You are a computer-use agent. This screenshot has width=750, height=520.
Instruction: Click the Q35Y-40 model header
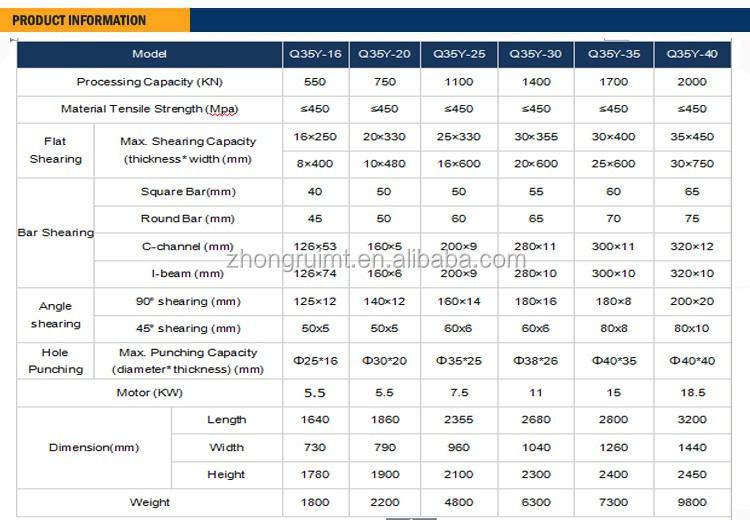pos(692,54)
